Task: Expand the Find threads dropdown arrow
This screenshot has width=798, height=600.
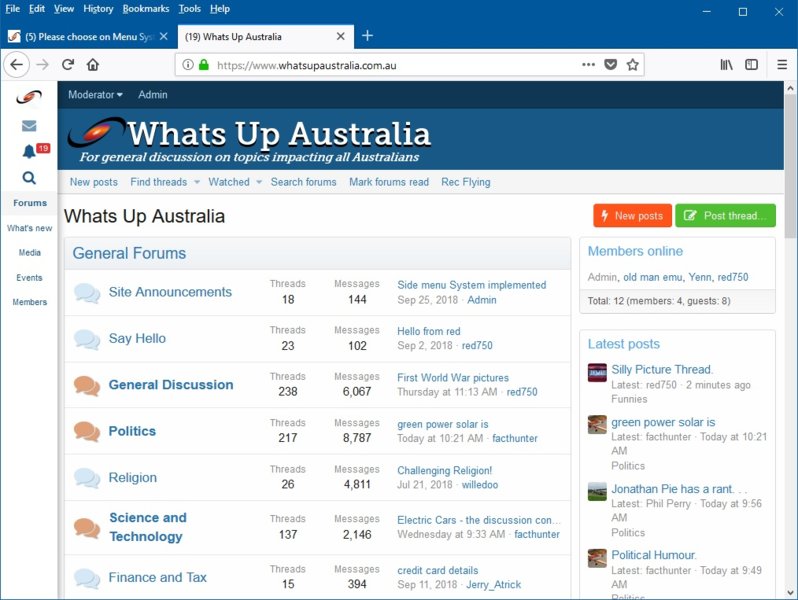Action: pos(197,182)
